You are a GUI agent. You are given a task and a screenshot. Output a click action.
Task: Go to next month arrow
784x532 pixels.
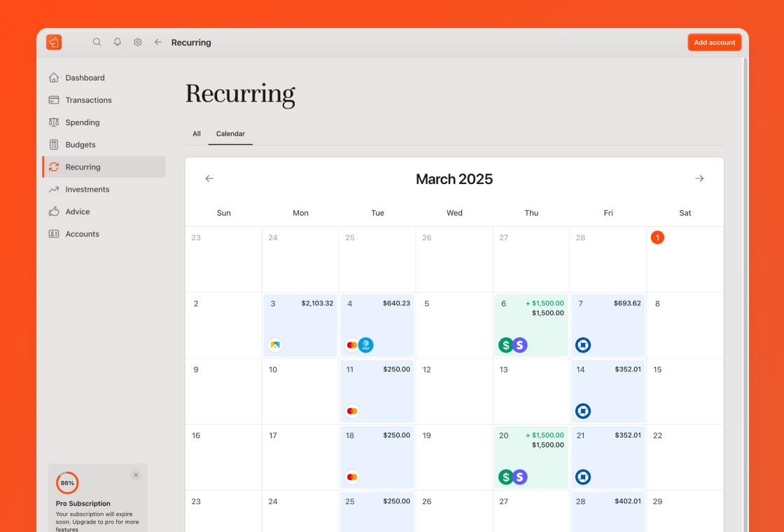(x=699, y=178)
